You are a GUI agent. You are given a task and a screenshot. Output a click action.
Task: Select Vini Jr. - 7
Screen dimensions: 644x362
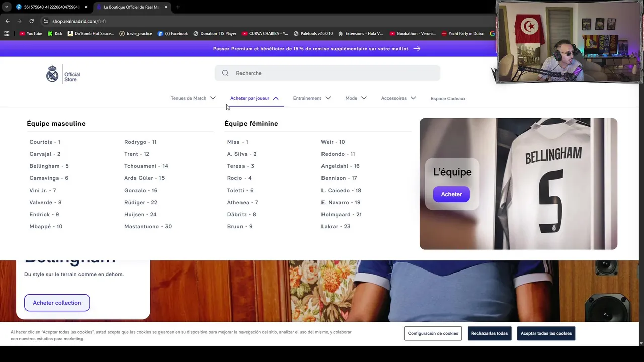(43, 191)
